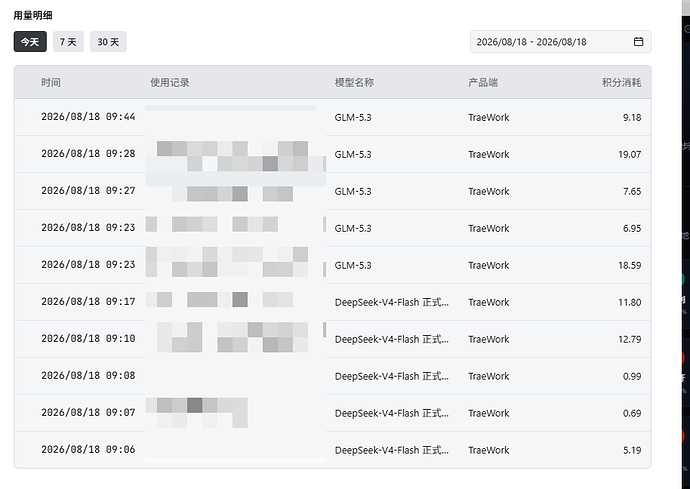This screenshot has width=690, height=489.
Task: Click the 时间 column header
Action: click(x=51, y=82)
